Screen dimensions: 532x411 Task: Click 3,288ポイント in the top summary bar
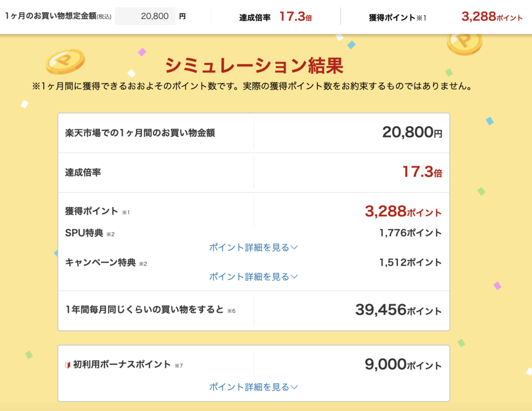click(x=491, y=17)
